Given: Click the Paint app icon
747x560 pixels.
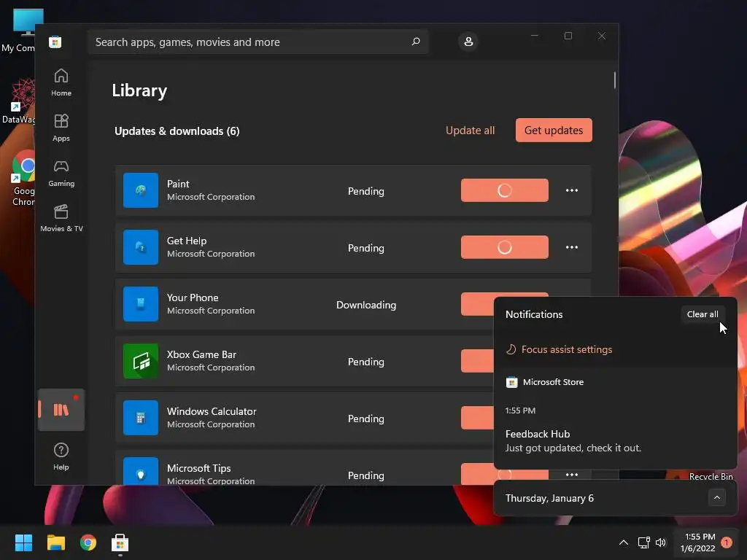Looking at the screenshot, I should [x=141, y=190].
